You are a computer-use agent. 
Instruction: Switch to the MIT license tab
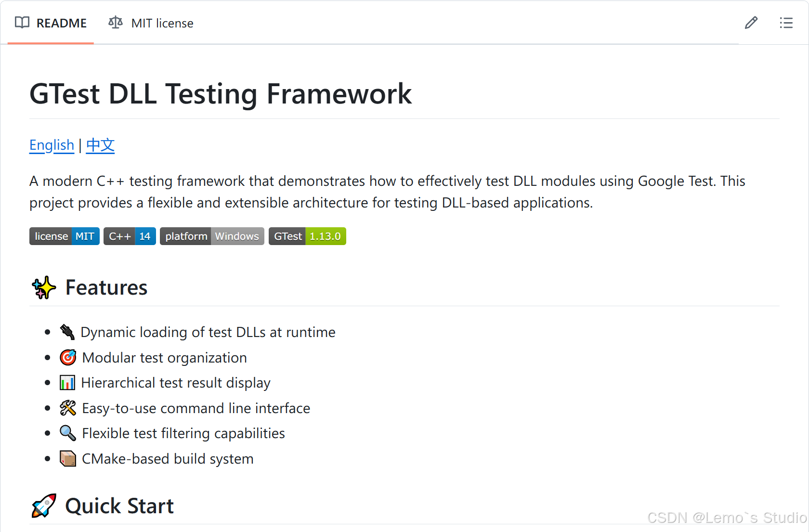pos(162,23)
